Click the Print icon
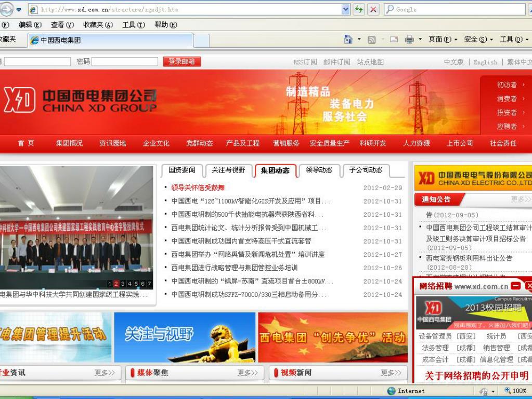The image size is (532, 399). click(409, 39)
